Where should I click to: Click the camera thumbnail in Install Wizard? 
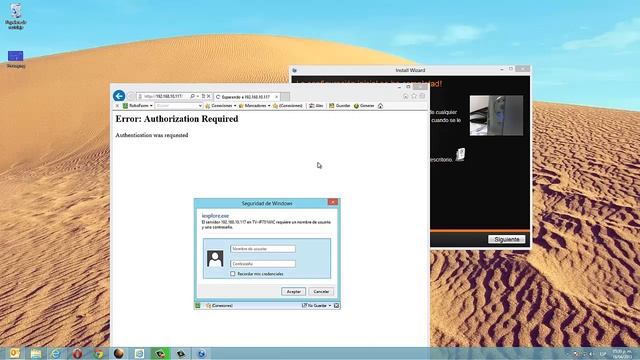pos(496,116)
